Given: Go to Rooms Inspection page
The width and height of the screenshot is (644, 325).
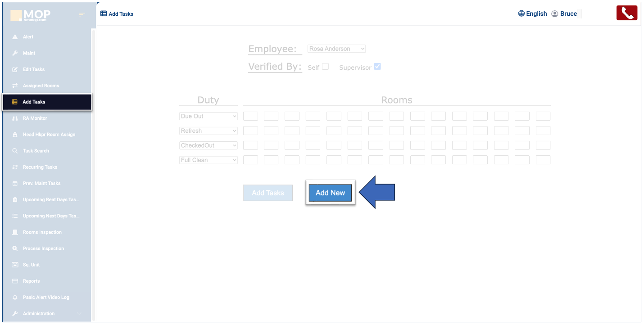Looking at the screenshot, I should pos(42,232).
